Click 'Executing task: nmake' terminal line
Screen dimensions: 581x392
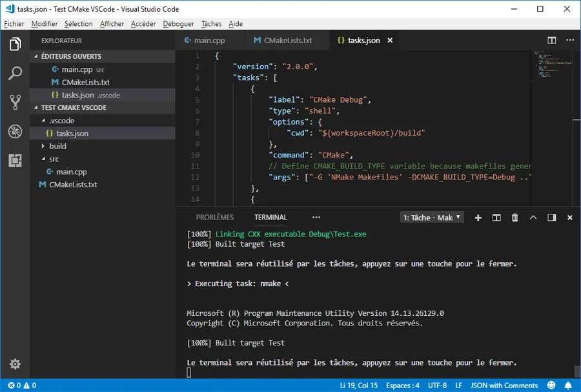click(238, 284)
